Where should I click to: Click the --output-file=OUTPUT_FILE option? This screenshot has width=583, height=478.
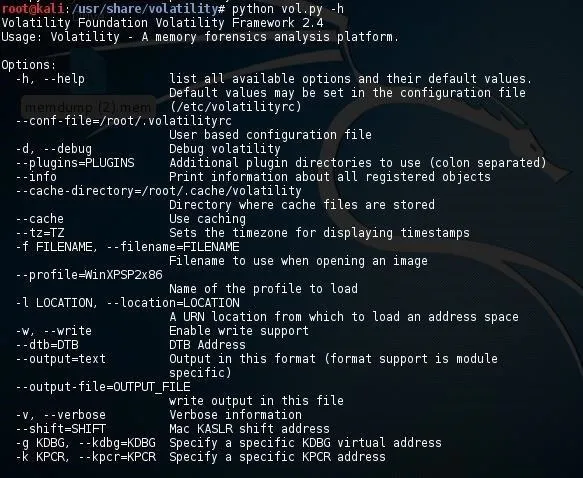coord(103,387)
